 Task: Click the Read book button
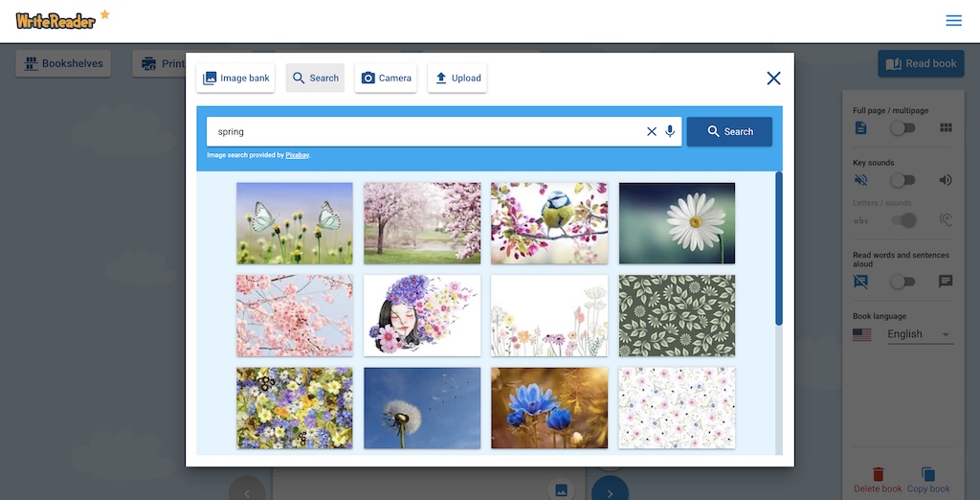pos(921,64)
